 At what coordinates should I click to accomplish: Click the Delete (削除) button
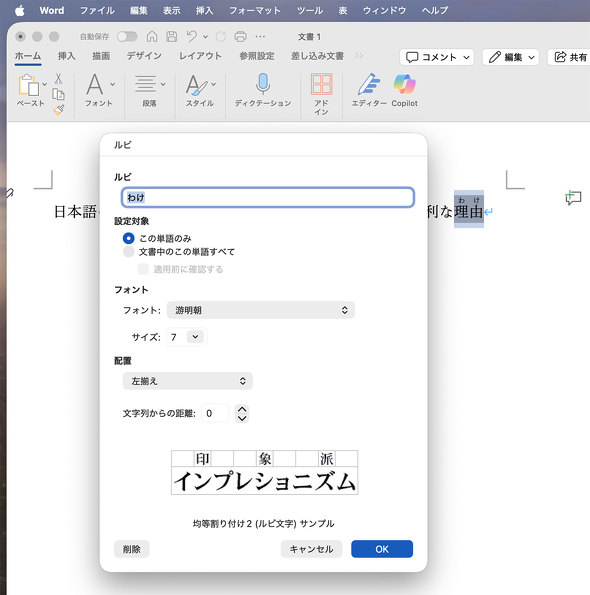click(x=131, y=549)
